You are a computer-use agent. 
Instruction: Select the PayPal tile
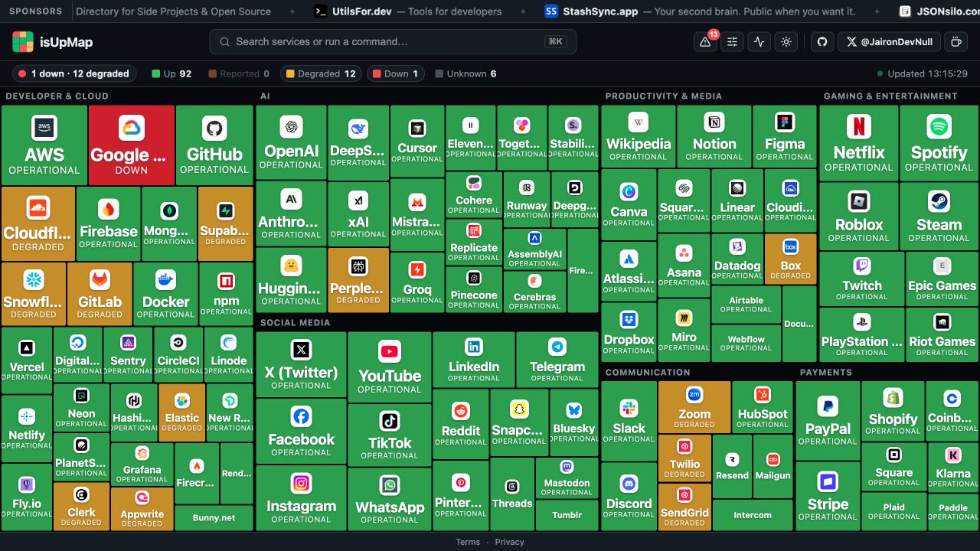tap(828, 420)
